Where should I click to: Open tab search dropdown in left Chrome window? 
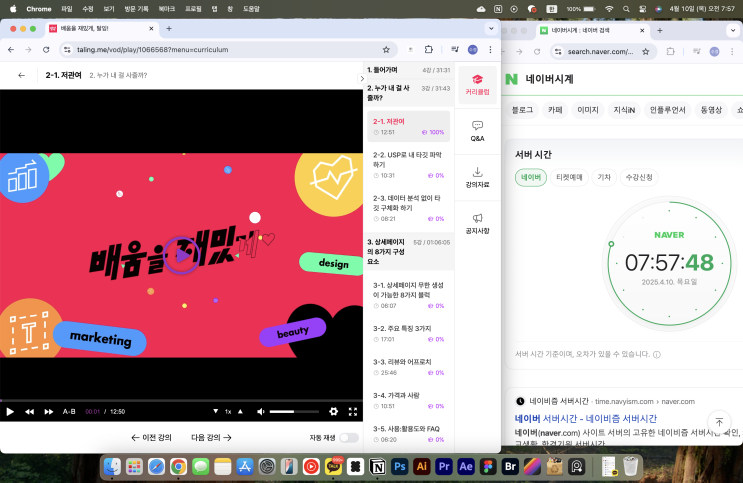[491, 28]
